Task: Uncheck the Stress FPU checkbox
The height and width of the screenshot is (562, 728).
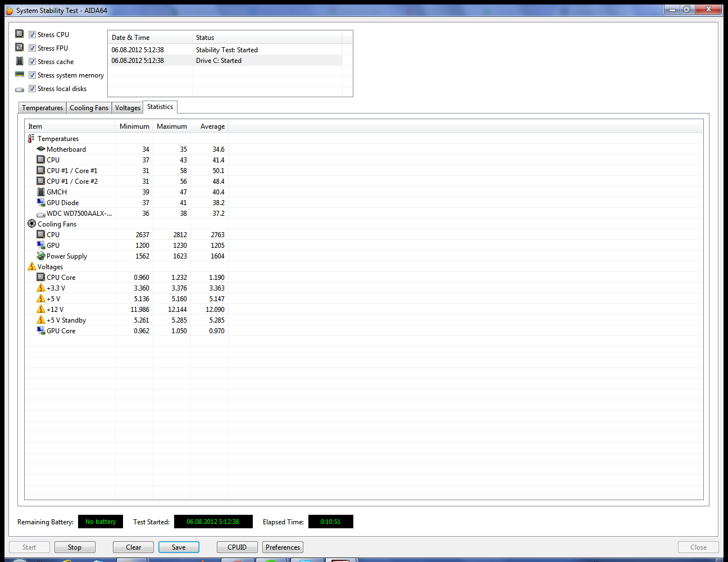Action: [32, 48]
